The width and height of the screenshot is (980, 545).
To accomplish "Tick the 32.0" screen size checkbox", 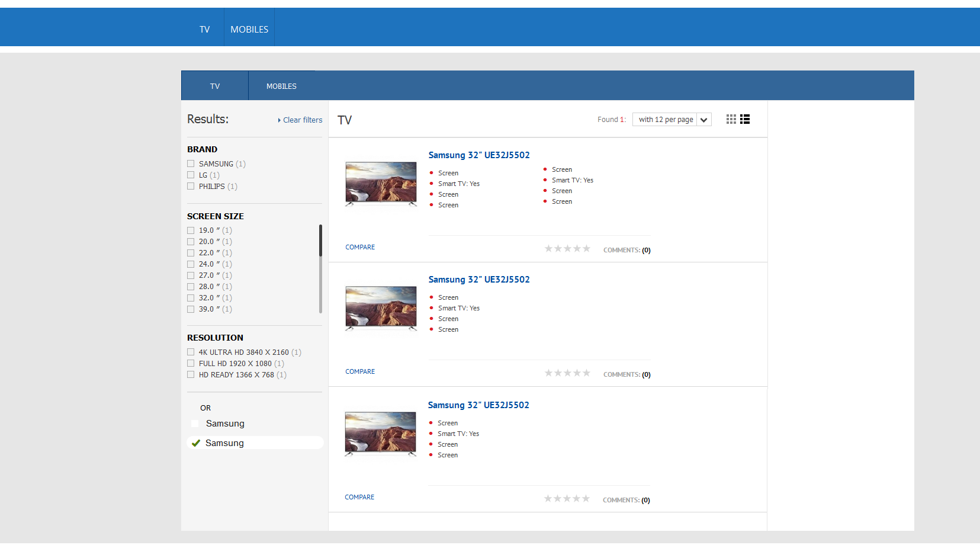I will [191, 298].
